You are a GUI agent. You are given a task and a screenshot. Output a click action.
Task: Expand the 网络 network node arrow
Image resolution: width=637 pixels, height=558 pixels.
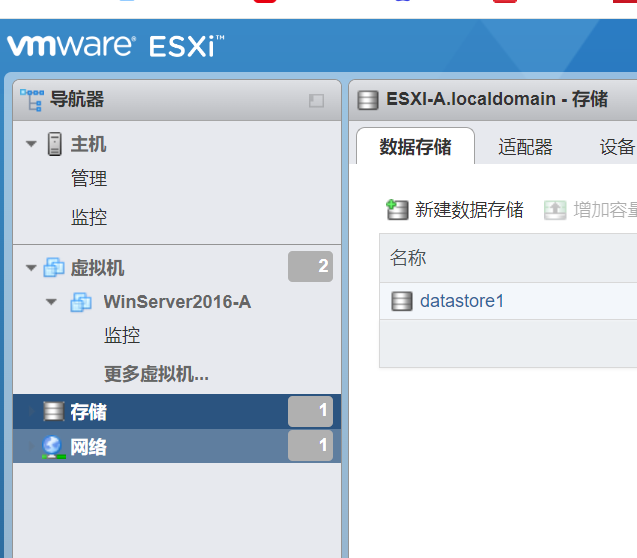[31, 447]
